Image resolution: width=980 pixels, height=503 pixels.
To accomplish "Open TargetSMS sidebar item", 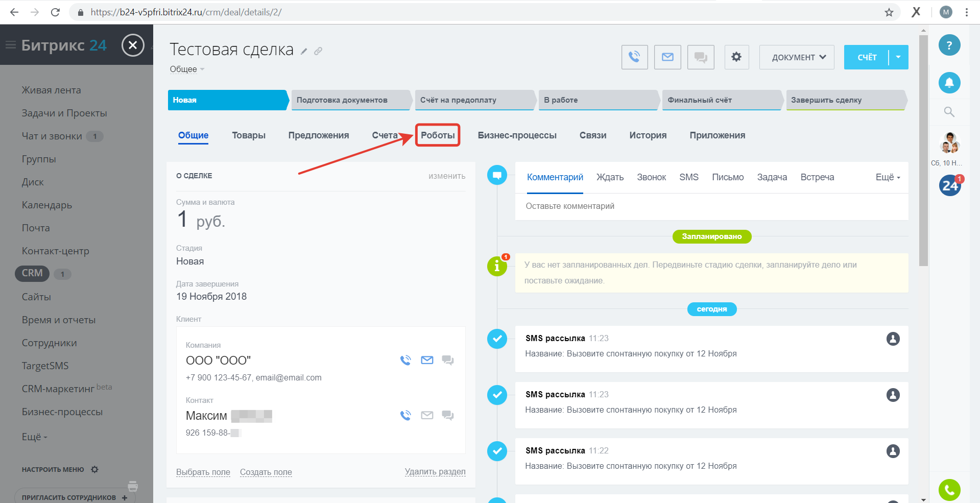I will (45, 366).
